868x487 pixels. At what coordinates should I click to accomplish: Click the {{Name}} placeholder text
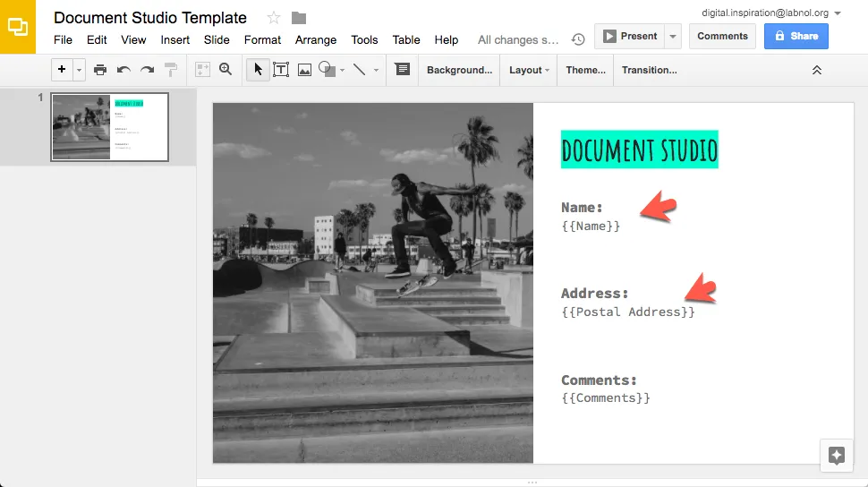(591, 226)
